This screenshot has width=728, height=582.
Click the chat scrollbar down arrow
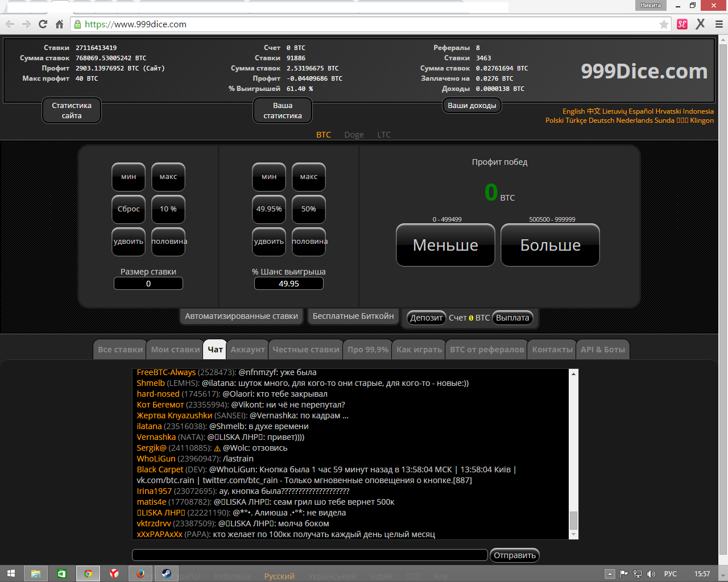click(573, 534)
